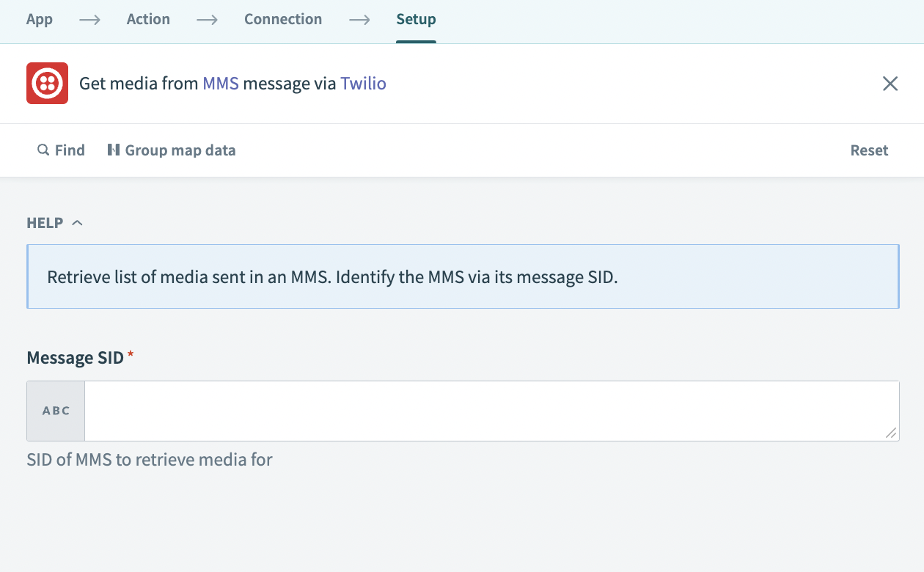The image size is (924, 572).
Task: Click the arrow between App and Action
Action: (89, 20)
